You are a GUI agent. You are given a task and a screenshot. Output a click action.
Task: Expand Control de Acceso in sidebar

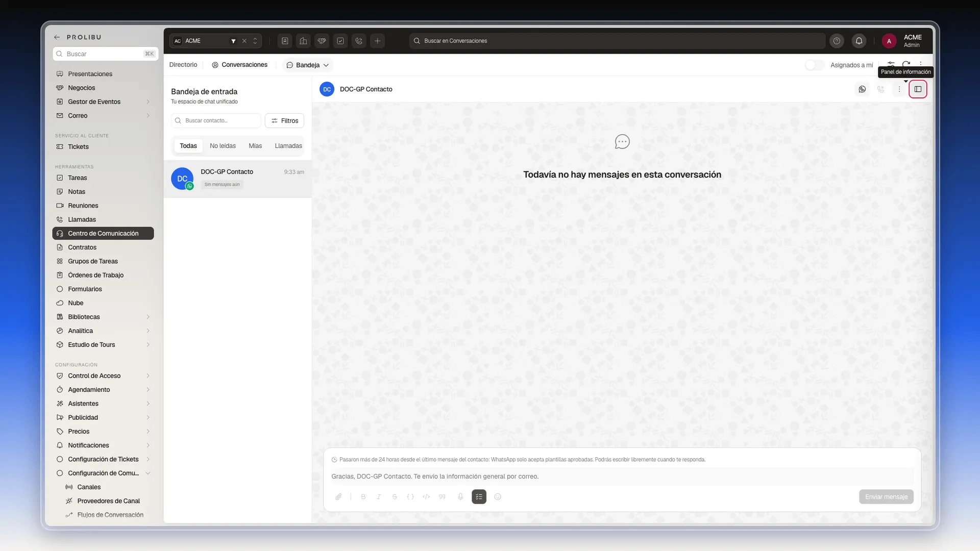148,375
